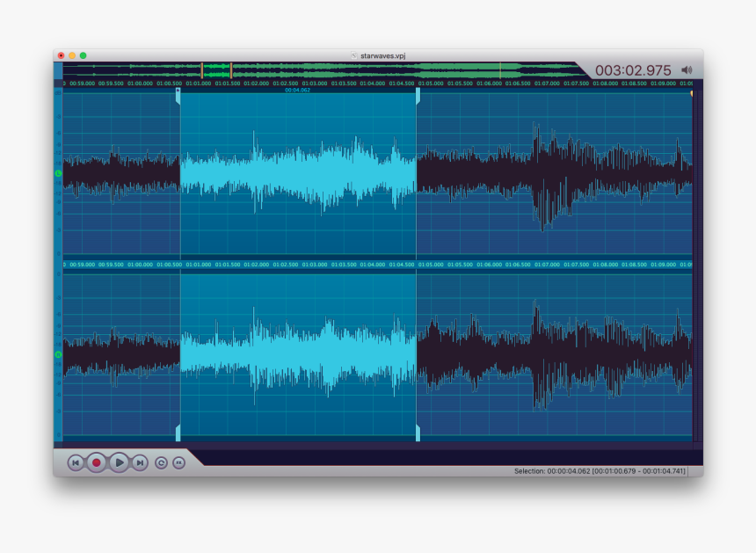Screen dimensions: 756x553
Task: Click the vertical scrollbar at the waveform's right edge
Action: [x=698, y=266]
